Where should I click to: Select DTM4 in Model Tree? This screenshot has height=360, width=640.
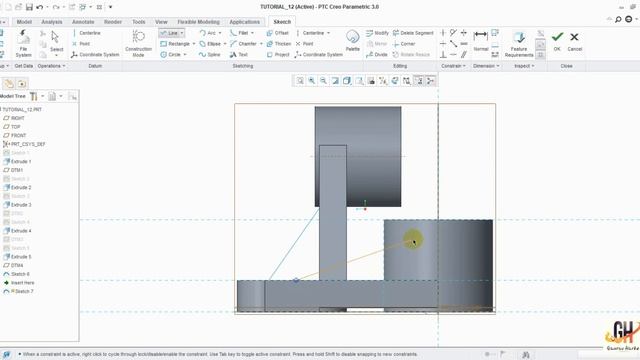[x=13, y=265]
